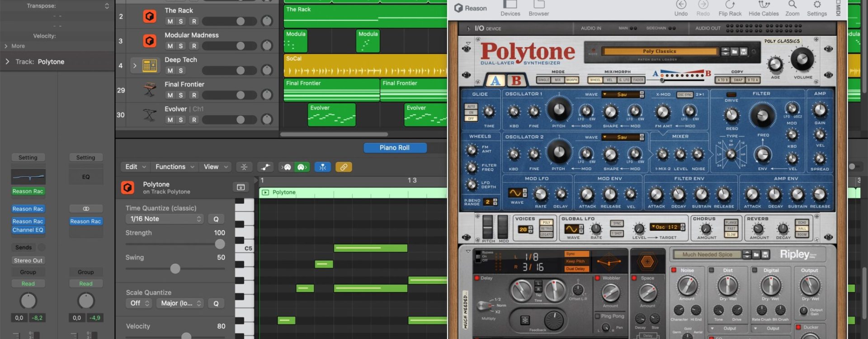Click the Reason icon on The Rack track
Screen dimensions: 868x339
point(150,17)
